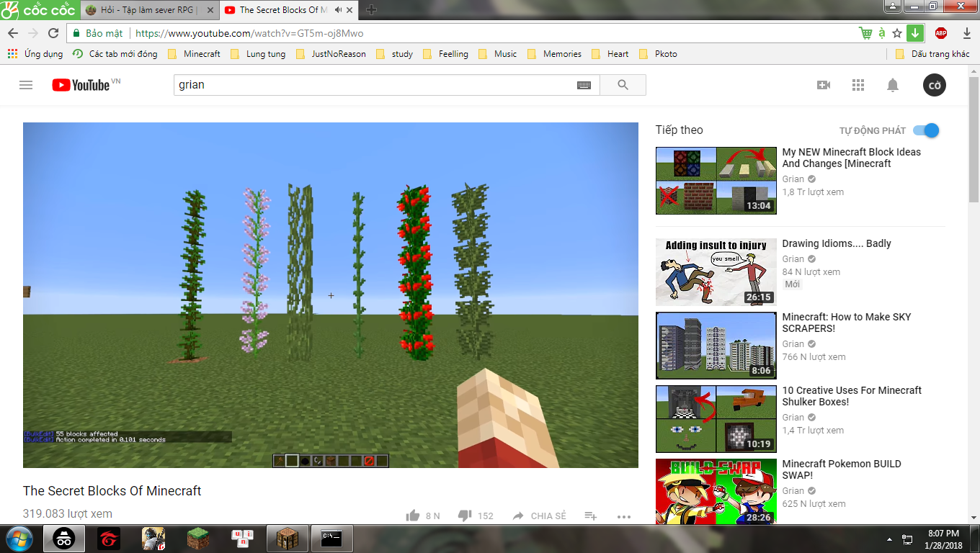Click the Minecraft video player

pos(331,295)
